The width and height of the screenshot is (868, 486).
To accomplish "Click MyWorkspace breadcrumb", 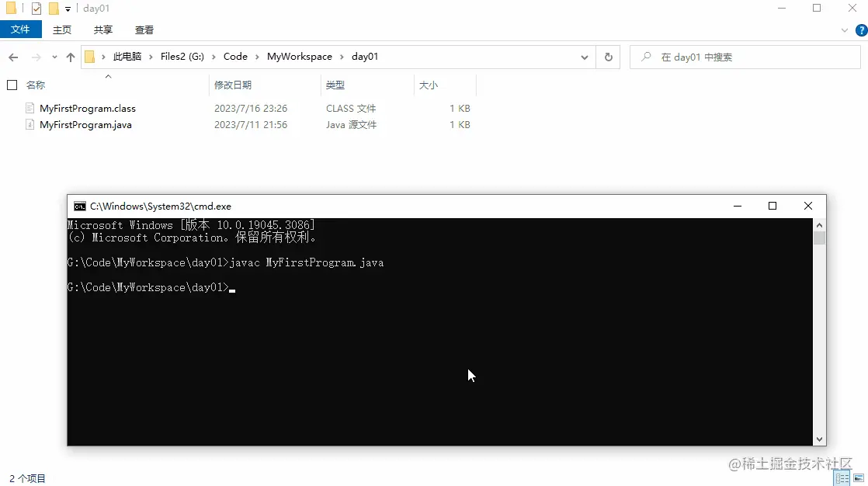I will [x=300, y=57].
